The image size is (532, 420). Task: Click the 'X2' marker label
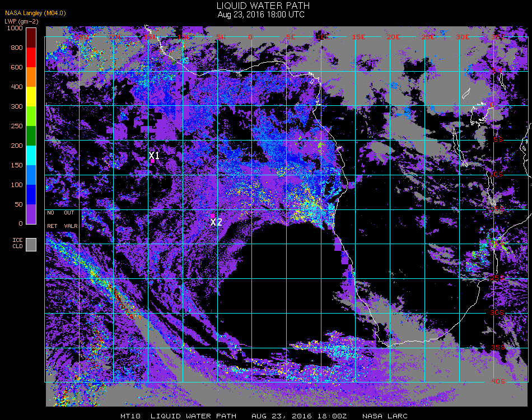(x=216, y=222)
